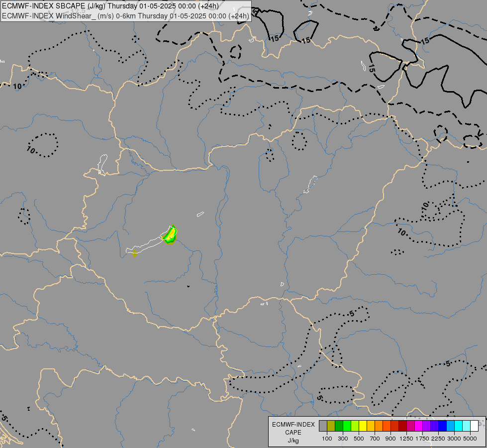This screenshot has height=448, width=487.
Task: Click the J/kg unit in the legend
Action: 293,441
